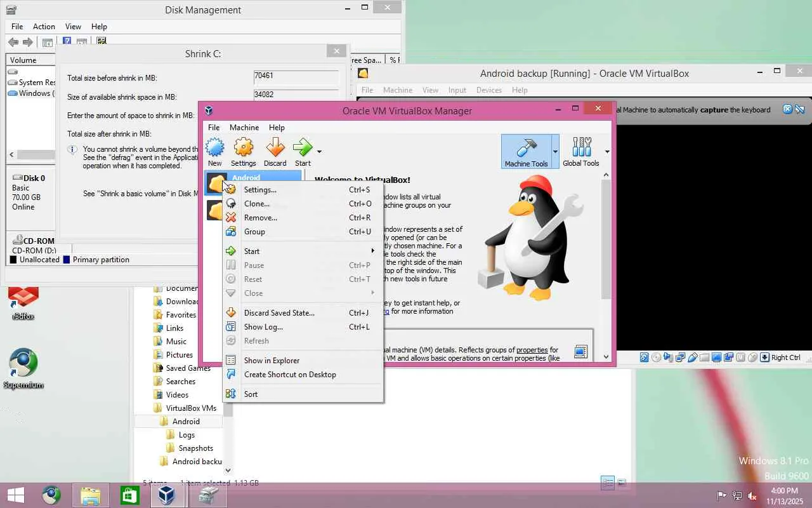
Task: Click the host key arrow indicator icon
Action: 764,358
